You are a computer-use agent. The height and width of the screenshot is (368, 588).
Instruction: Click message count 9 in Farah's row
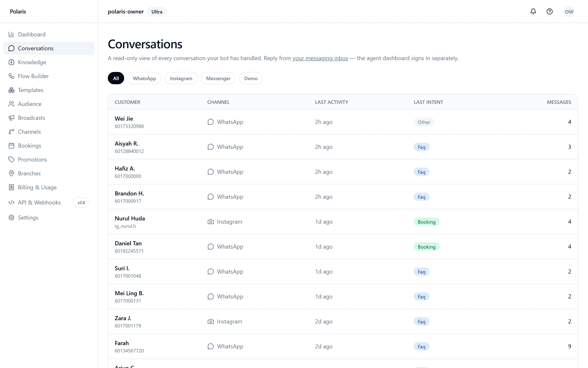click(x=569, y=346)
